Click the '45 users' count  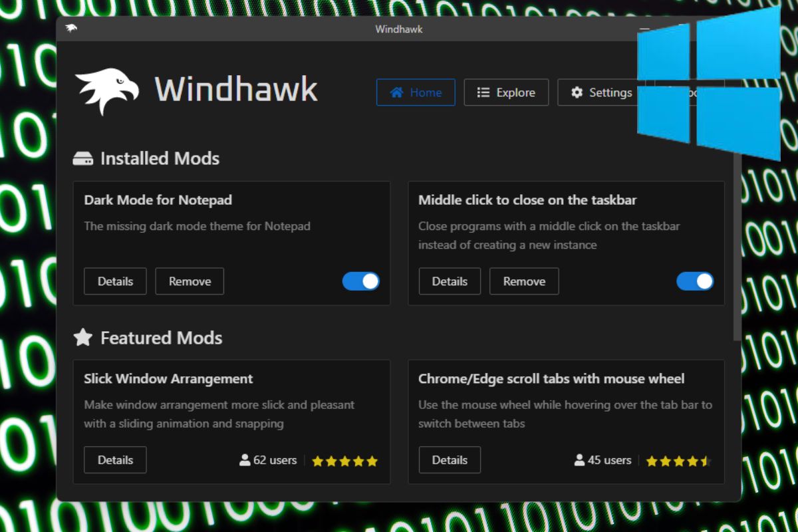pos(602,460)
